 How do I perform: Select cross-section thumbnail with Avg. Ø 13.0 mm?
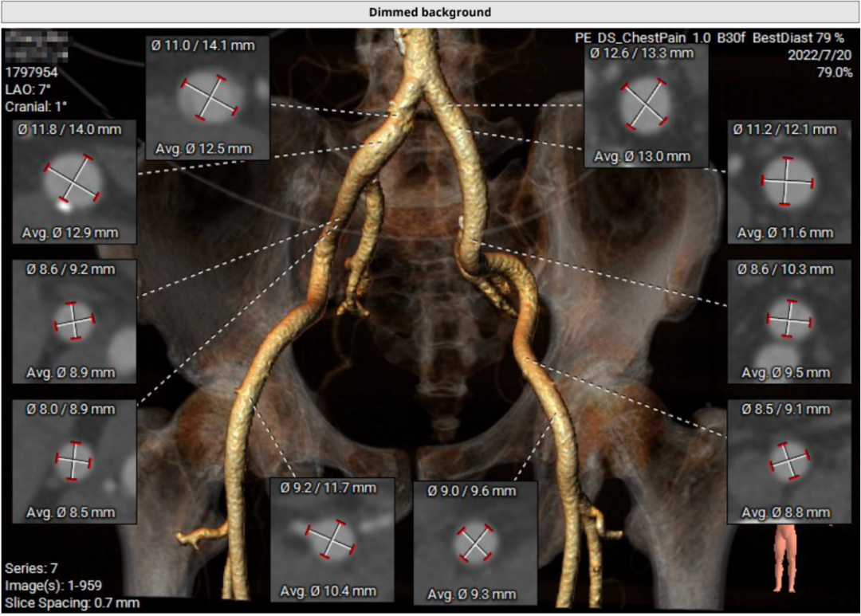(x=646, y=102)
